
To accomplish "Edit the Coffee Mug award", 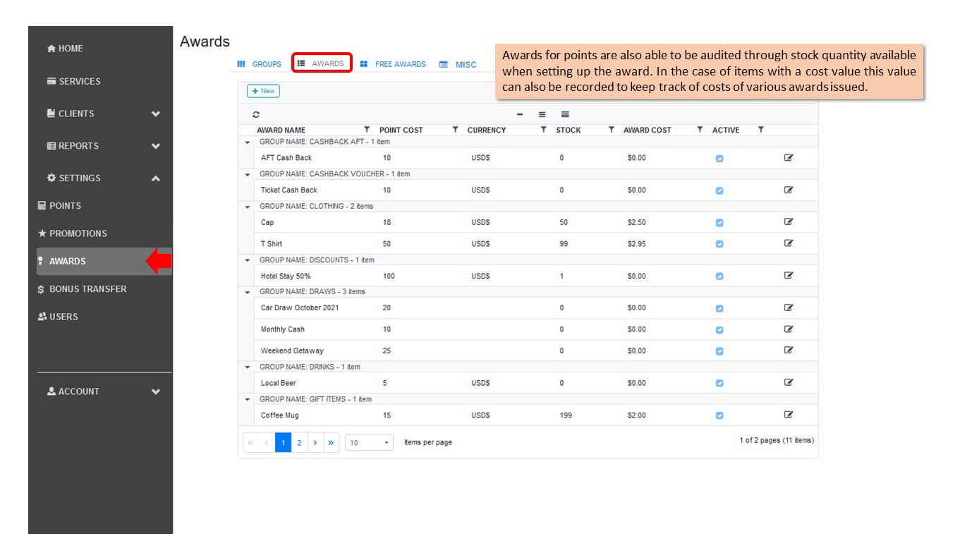I will pos(789,415).
